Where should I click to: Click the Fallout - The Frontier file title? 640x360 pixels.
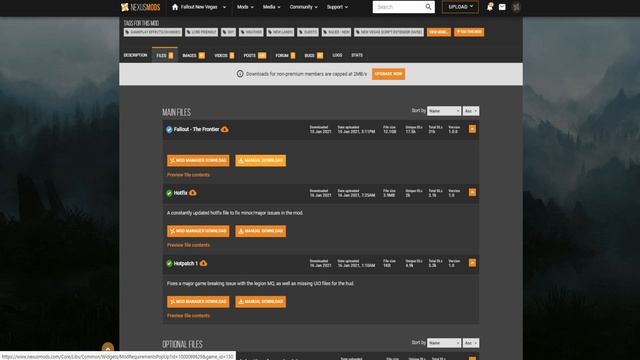tap(196, 129)
